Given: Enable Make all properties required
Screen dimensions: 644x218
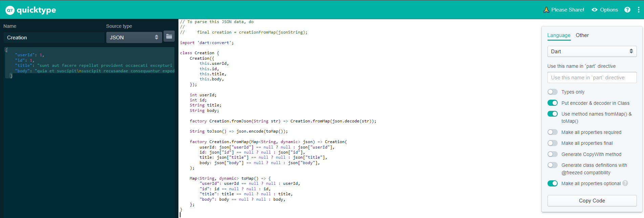Looking at the screenshot, I should (553, 132).
